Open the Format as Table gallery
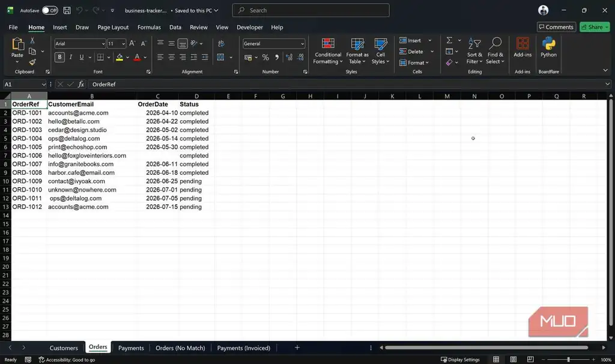The width and height of the screenshot is (615, 364). coord(357,51)
